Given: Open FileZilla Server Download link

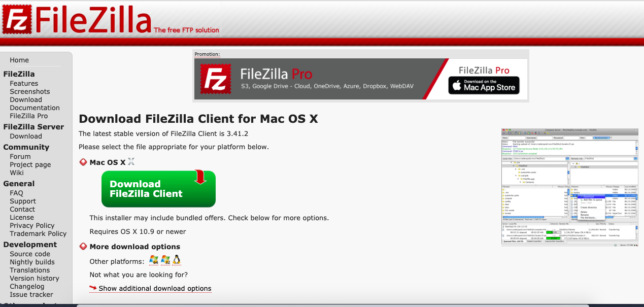Looking at the screenshot, I should [26, 136].
